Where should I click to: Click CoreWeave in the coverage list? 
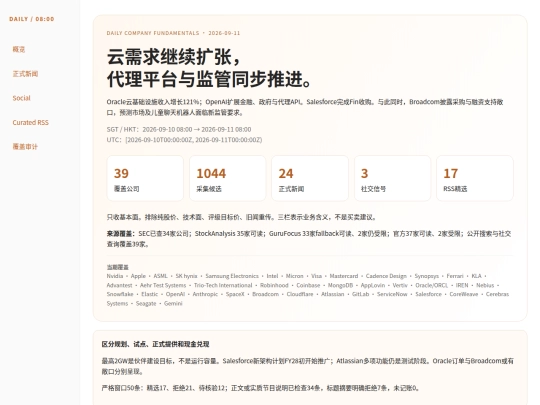tap(464, 294)
